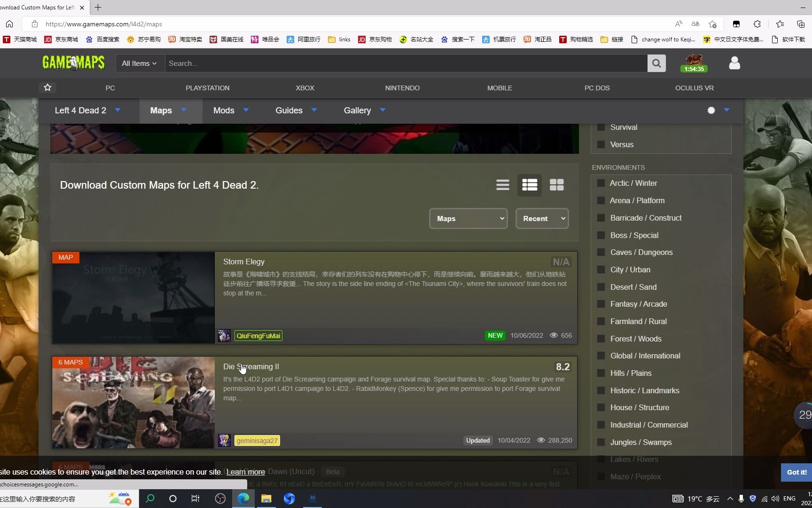Click the favorites star icon
This screenshot has width=812, height=508.
47,87
